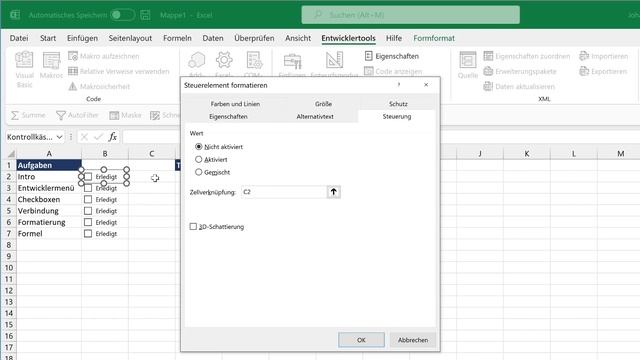Screen dimensions: 640x360
Task: Select cell A1 Aufgaben
Action: click(x=49, y=165)
